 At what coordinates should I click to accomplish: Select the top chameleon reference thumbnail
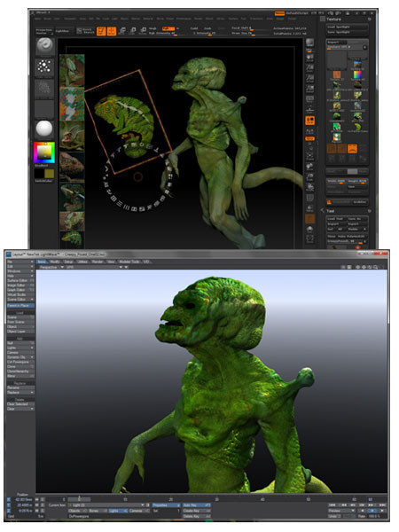[72, 70]
